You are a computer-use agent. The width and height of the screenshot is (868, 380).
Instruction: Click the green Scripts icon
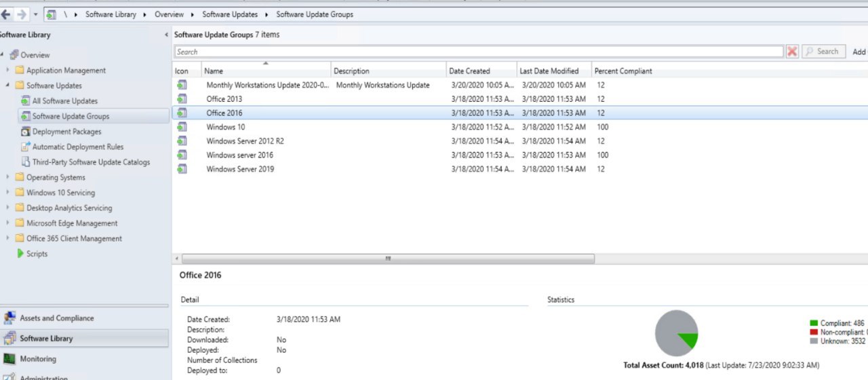[20, 254]
